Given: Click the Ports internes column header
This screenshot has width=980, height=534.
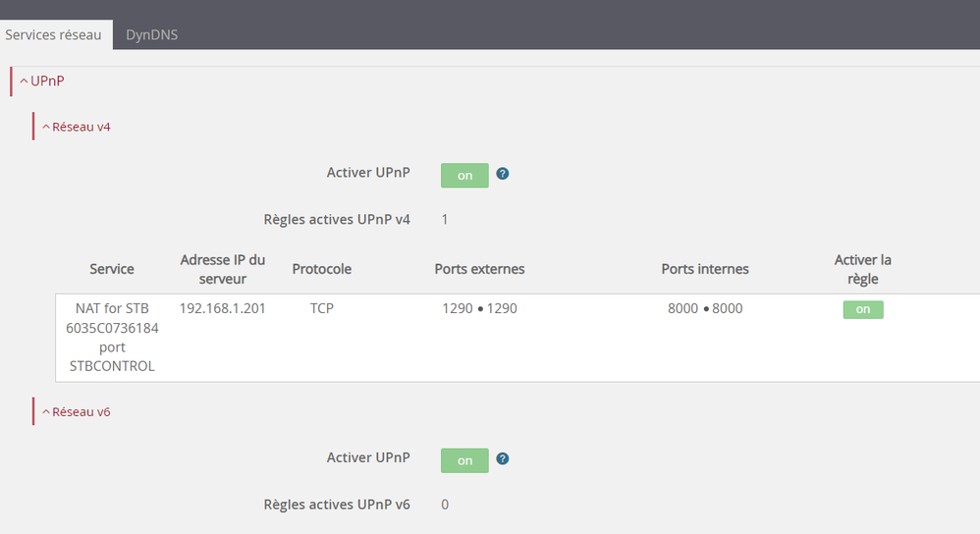Looking at the screenshot, I should 705,269.
